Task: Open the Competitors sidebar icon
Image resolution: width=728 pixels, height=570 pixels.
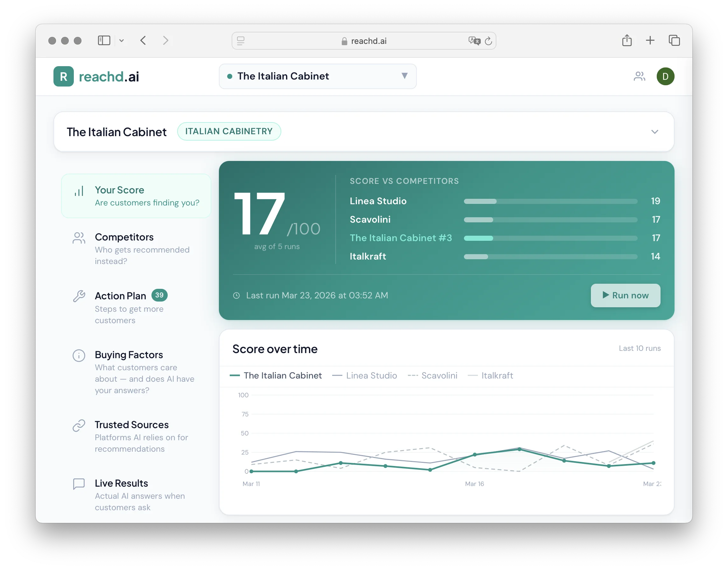Action: pyautogui.click(x=79, y=238)
